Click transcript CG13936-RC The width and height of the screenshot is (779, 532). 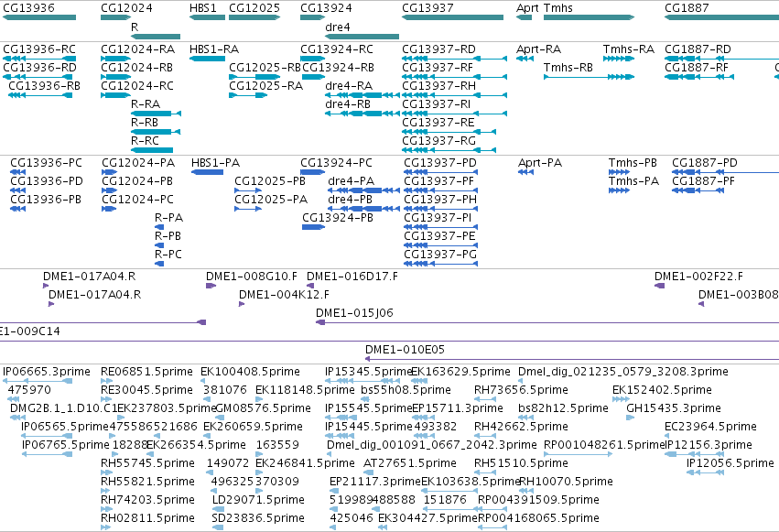point(39,59)
